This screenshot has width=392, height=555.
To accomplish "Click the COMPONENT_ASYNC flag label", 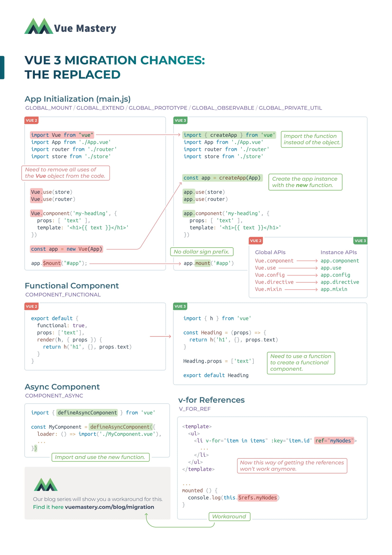I will click(x=54, y=396).
